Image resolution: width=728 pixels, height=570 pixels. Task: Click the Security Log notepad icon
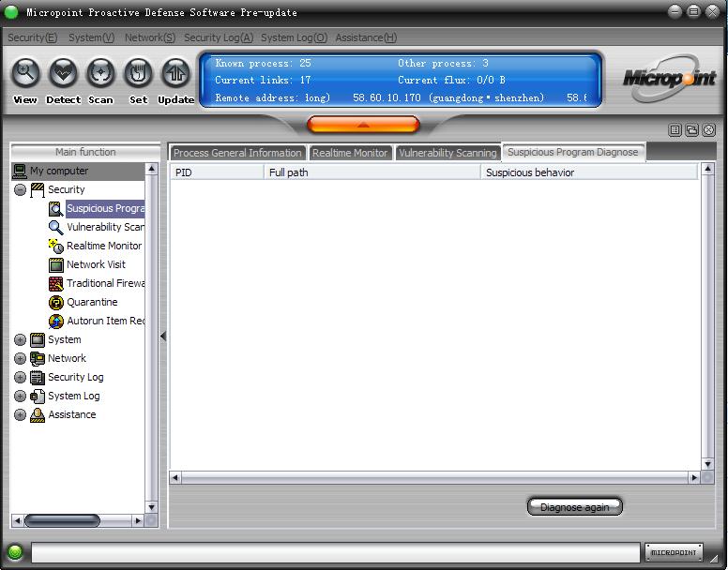(x=38, y=378)
